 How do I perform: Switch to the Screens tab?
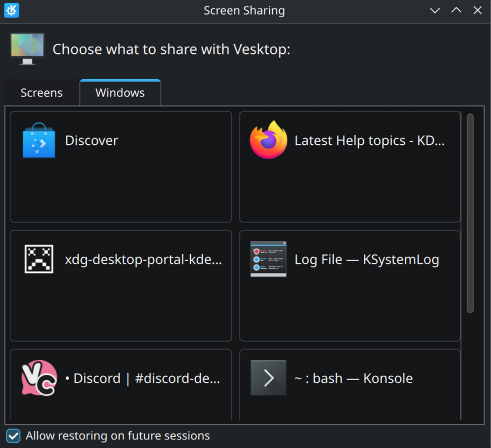(x=42, y=93)
